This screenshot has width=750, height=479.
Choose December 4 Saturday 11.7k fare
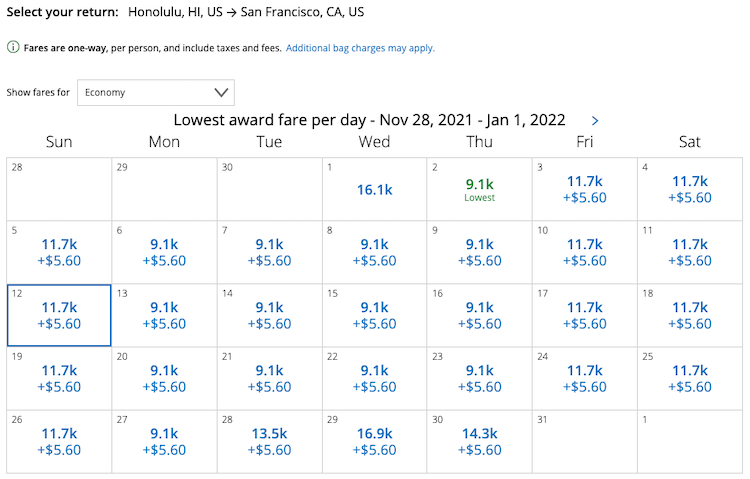pos(690,189)
